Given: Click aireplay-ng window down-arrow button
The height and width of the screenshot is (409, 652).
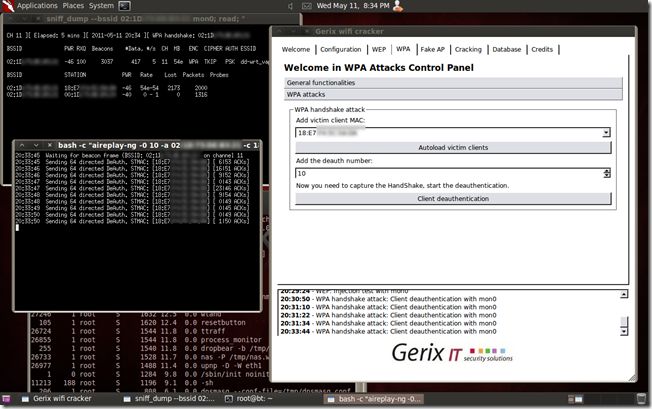Looking at the screenshot, I should click(x=36, y=145).
